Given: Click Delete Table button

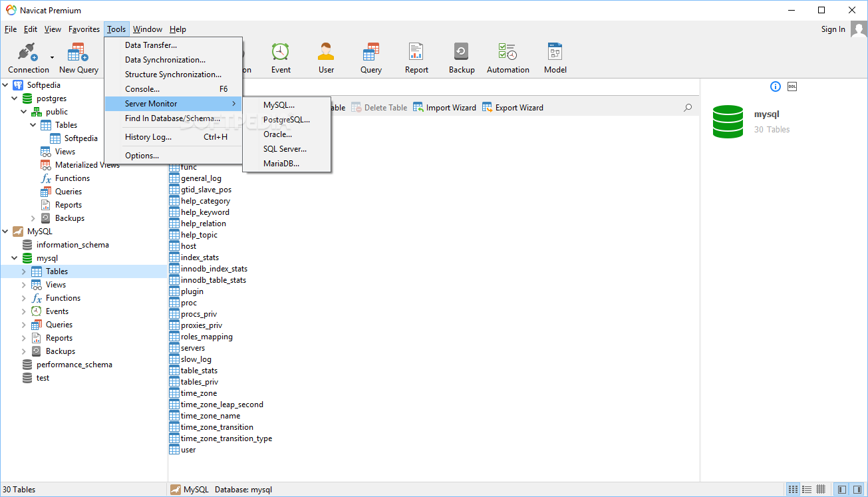Looking at the screenshot, I should [379, 107].
